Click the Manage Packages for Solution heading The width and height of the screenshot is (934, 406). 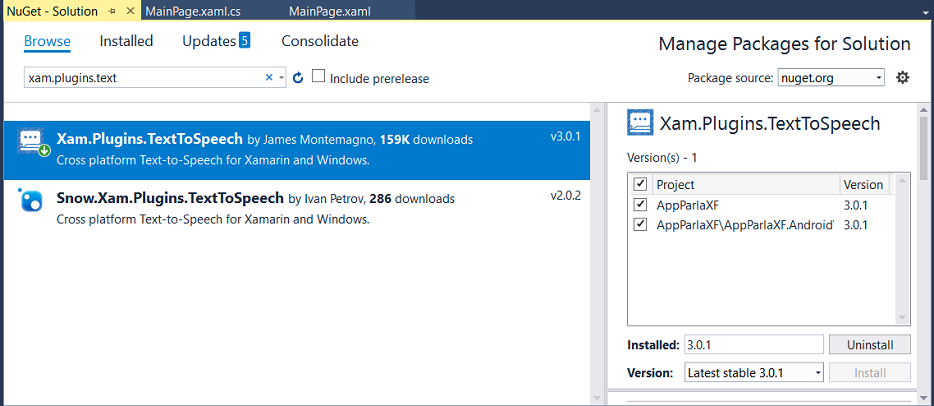[784, 44]
